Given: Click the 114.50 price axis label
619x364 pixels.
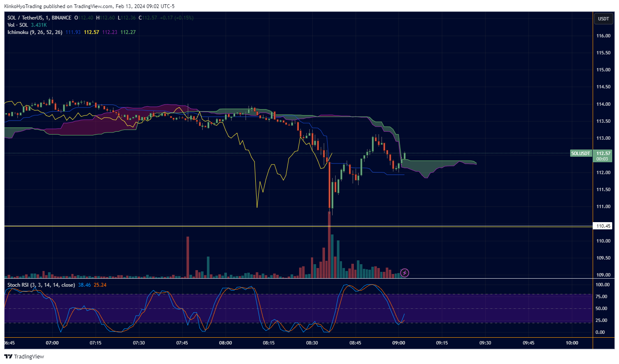Looking at the screenshot, I should pyautogui.click(x=603, y=87).
